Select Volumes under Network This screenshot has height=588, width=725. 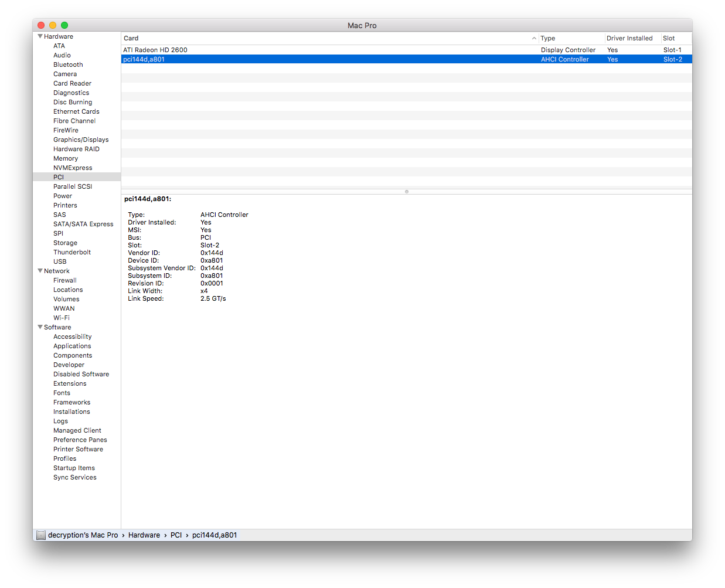pos(66,299)
